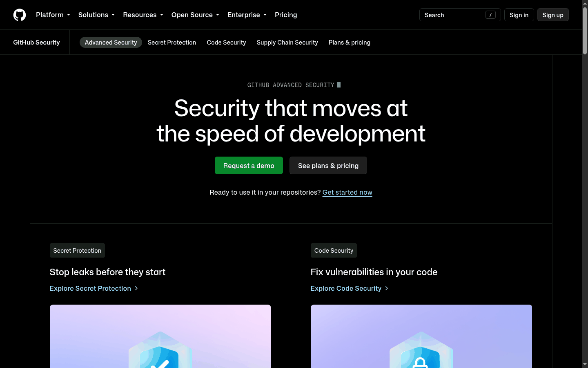
Task: Switch to the Secret Protection tab
Action: (x=172, y=43)
